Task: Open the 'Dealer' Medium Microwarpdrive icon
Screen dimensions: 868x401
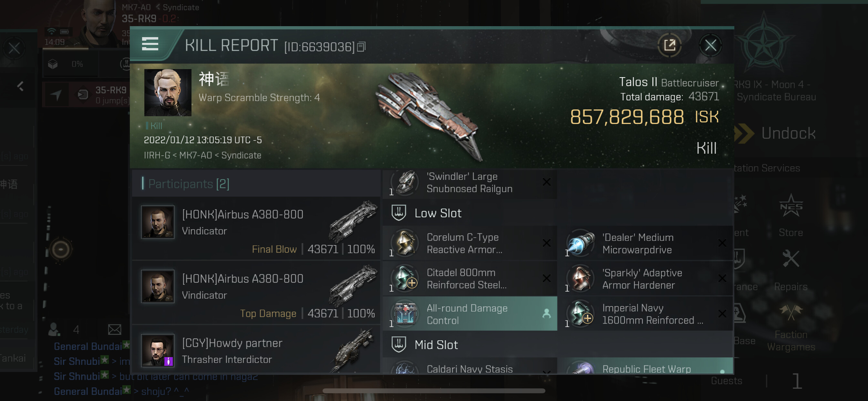Action: 581,243
